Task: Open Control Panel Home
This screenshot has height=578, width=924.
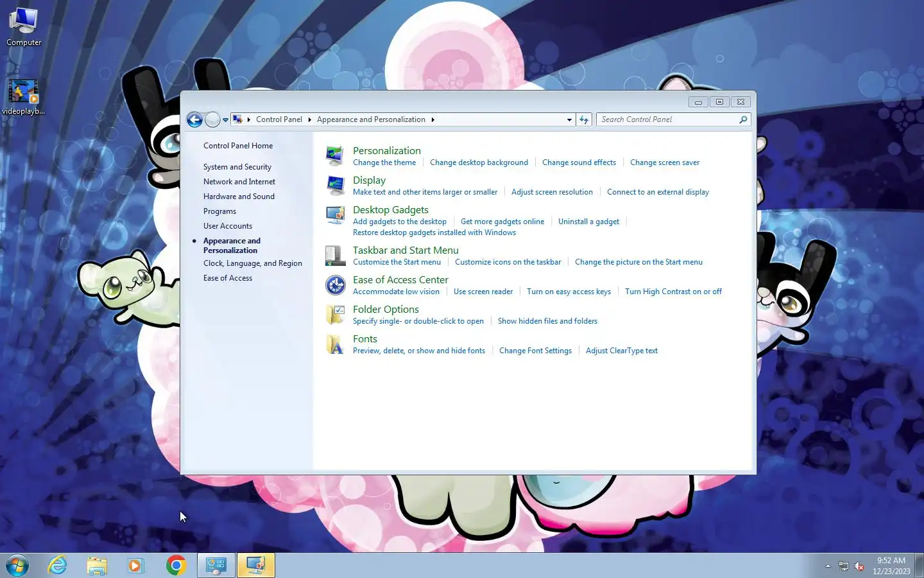Action: pyautogui.click(x=238, y=146)
